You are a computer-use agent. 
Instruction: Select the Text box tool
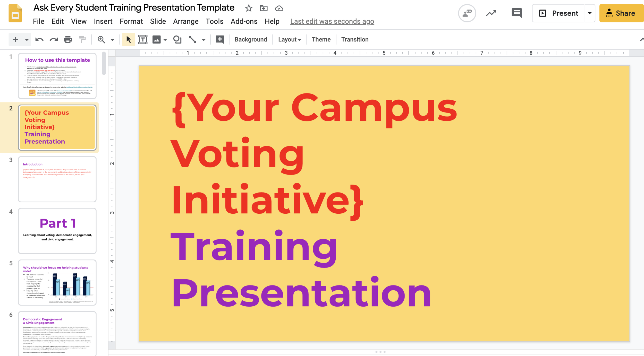143,39
